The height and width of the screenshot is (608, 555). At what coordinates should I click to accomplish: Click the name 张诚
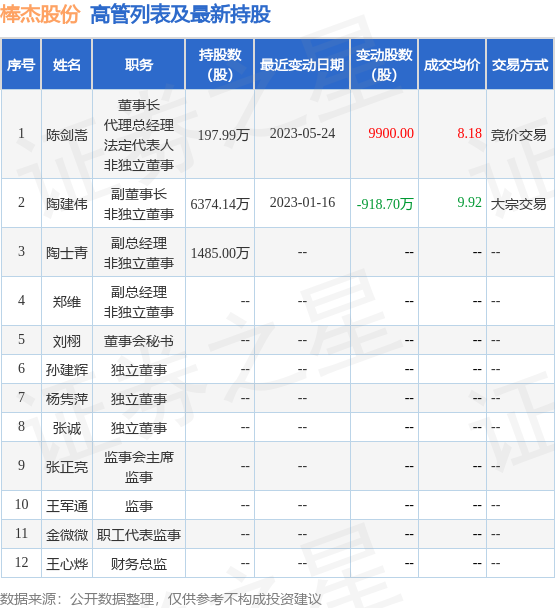point(67,428)
